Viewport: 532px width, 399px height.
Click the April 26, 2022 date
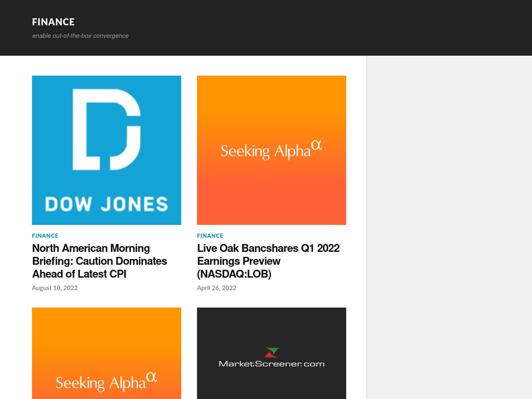[217, 288]
